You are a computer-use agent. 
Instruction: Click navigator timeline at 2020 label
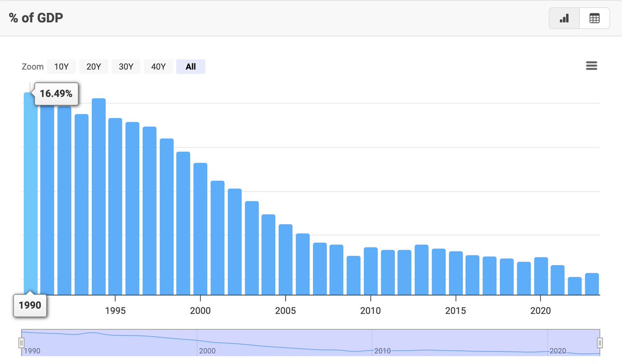[x=558, y=351]
